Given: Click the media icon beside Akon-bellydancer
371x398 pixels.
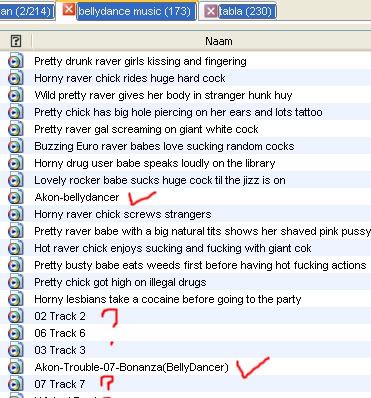Looking at the screenshot, I should pyautogui.click(x=15, y=197).
